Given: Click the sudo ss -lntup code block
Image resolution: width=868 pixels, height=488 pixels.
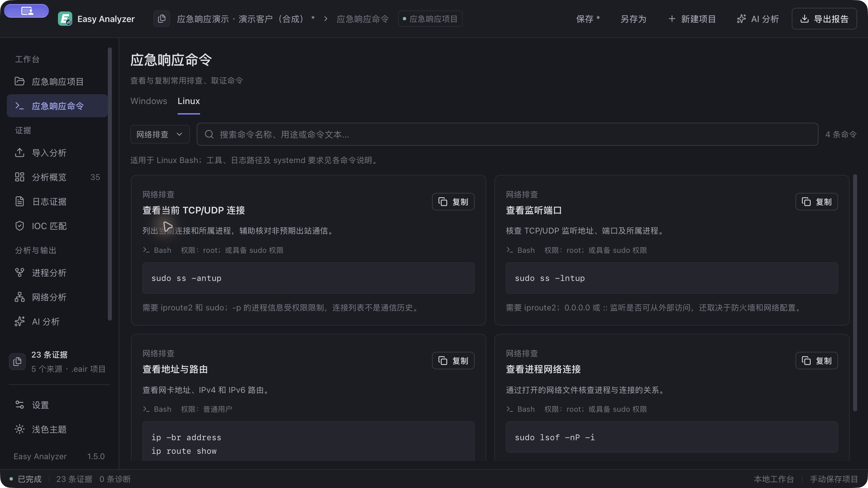Looking at the screenshot, I should 672,278.
